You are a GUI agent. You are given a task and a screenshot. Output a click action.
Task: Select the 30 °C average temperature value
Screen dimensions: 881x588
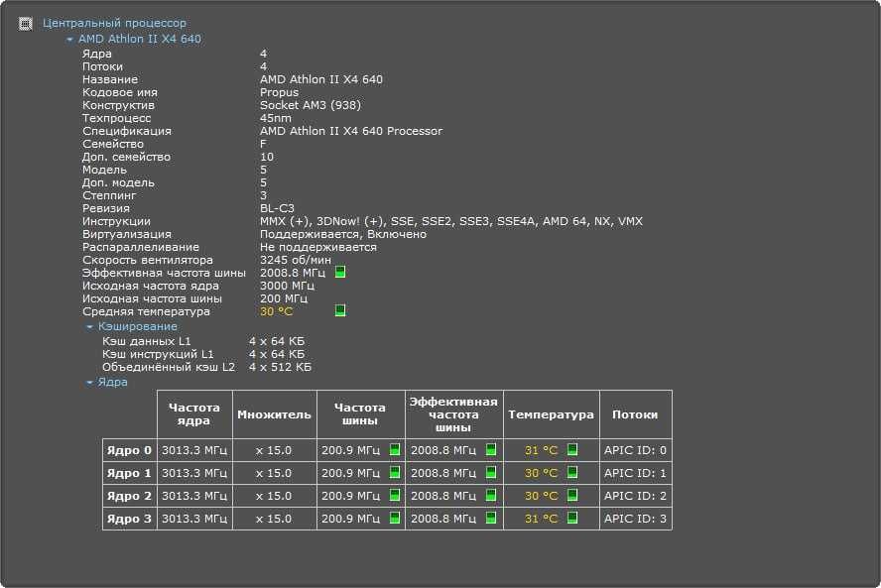coord(276,311)
